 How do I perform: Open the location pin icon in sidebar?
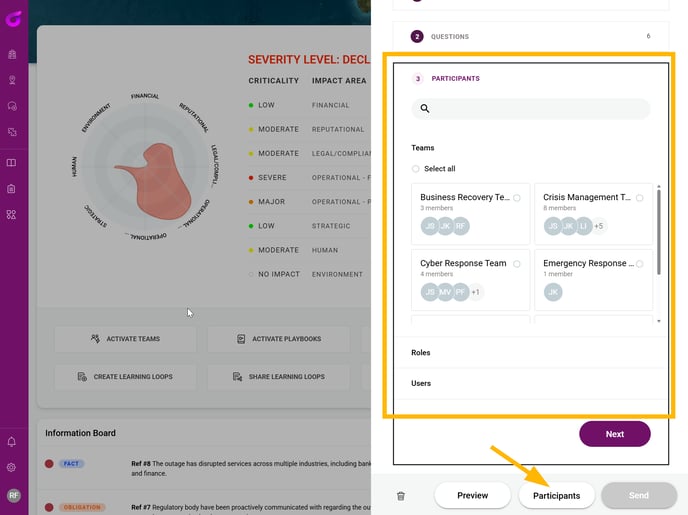pyautogui.click(x=12, y=80)
